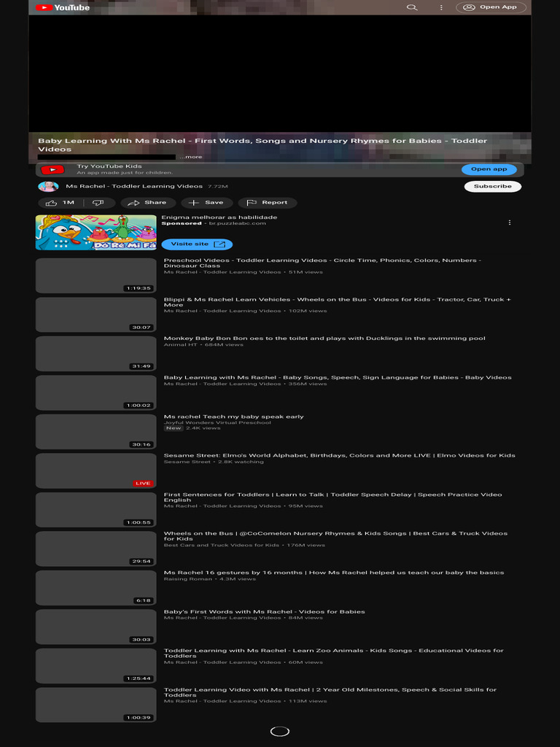Open First Sentences for Toddlers video title
The width and height of the screenshot is (560, 747).
[x=332, y=497]
